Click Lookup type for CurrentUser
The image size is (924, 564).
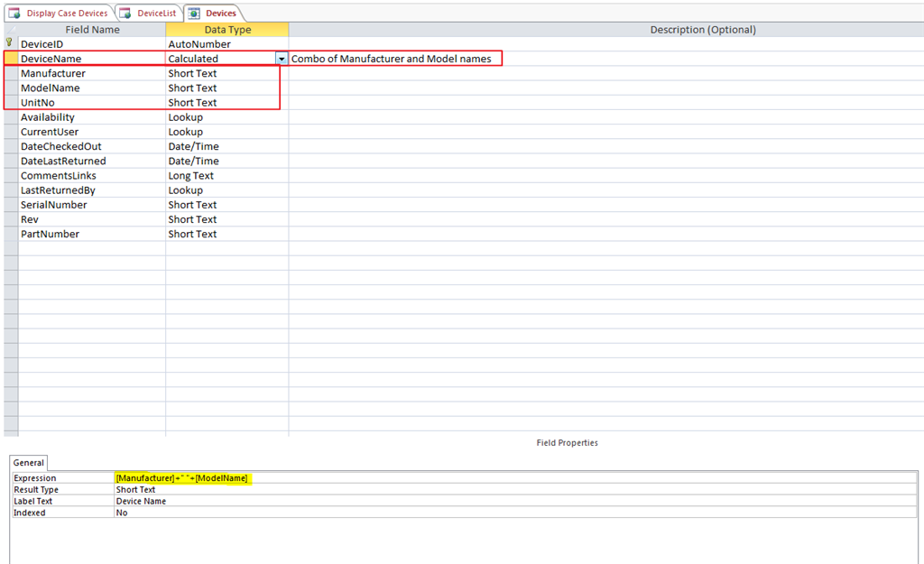click(226, 132)
